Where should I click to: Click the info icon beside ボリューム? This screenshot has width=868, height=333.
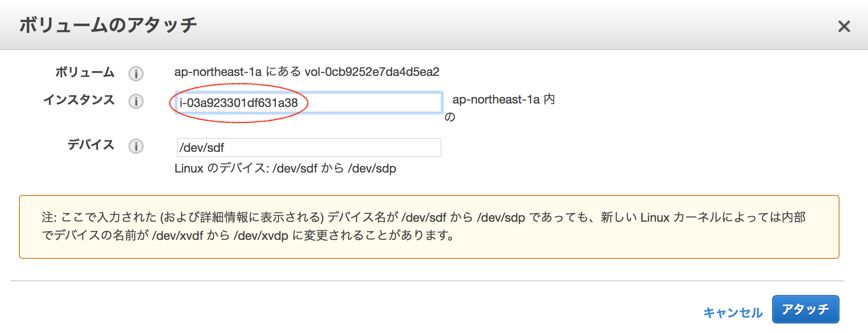(x=136, y=73)
